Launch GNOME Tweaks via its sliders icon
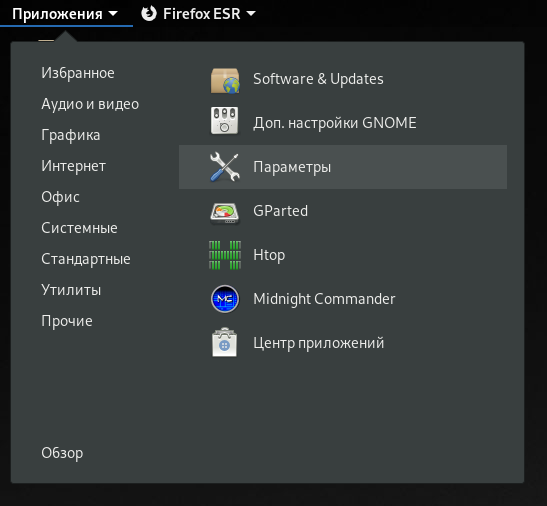The height and width of the screenshot is (506, 547). 225,121
